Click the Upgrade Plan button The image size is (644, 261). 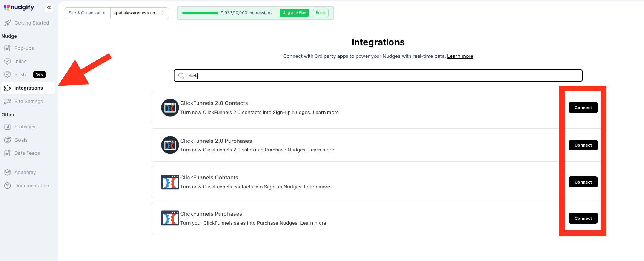pos(294,13)
